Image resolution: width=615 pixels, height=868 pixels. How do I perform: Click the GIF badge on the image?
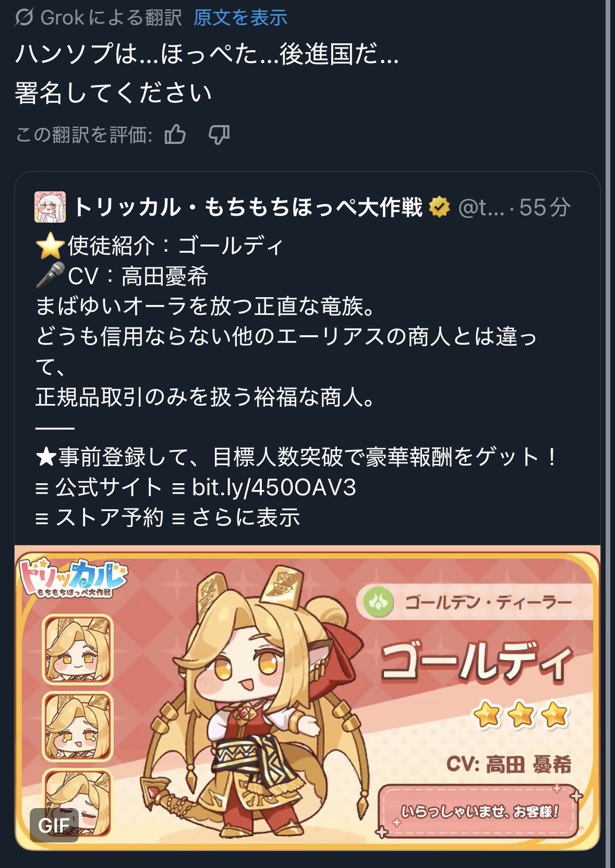(54, 825)
